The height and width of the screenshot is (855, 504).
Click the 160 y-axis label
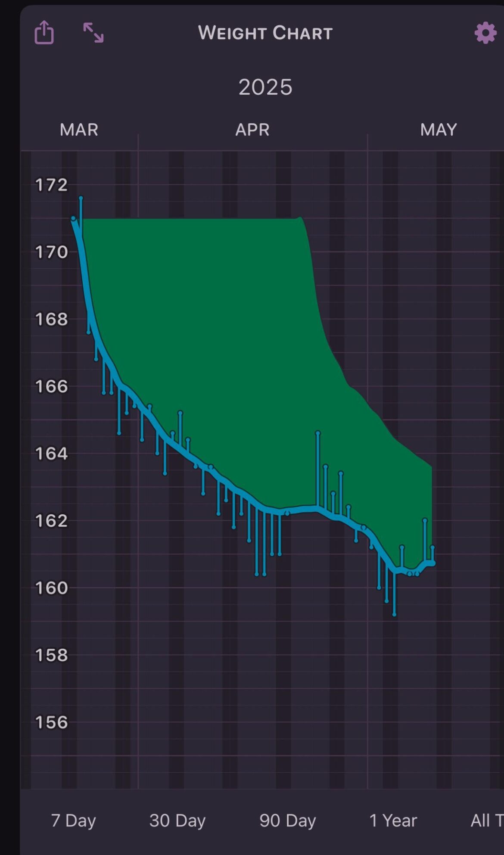[51, 588]
